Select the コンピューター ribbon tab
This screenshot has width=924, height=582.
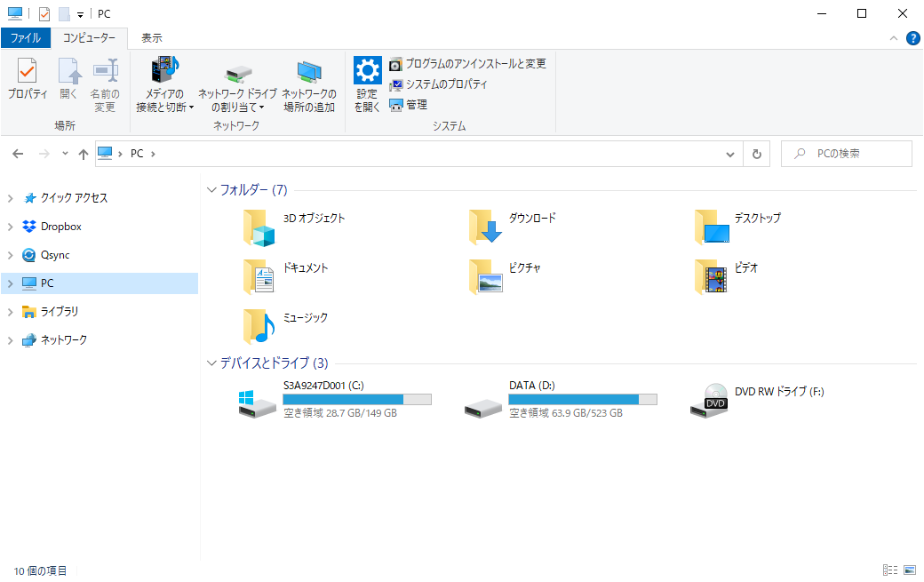[x=89, y=38]
